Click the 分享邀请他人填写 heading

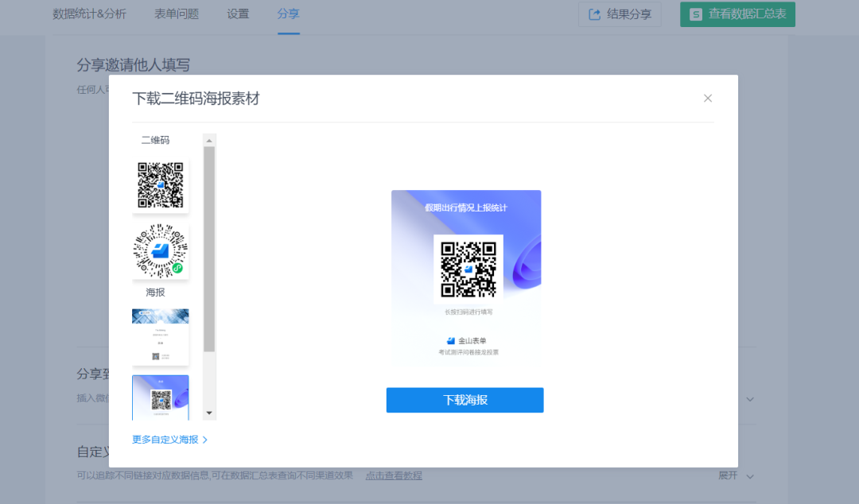click(x=133, y=65)
